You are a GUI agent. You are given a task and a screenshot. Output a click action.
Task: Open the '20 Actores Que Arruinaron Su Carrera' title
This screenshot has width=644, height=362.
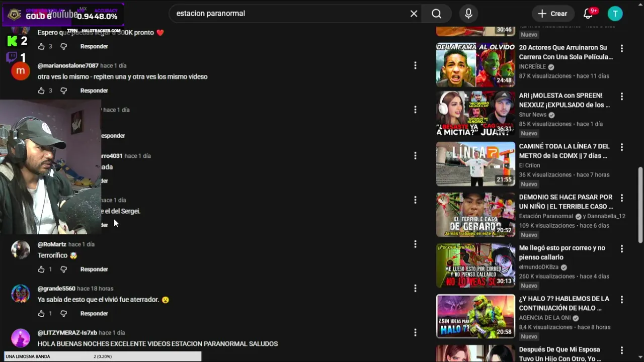tap(566, 52)
